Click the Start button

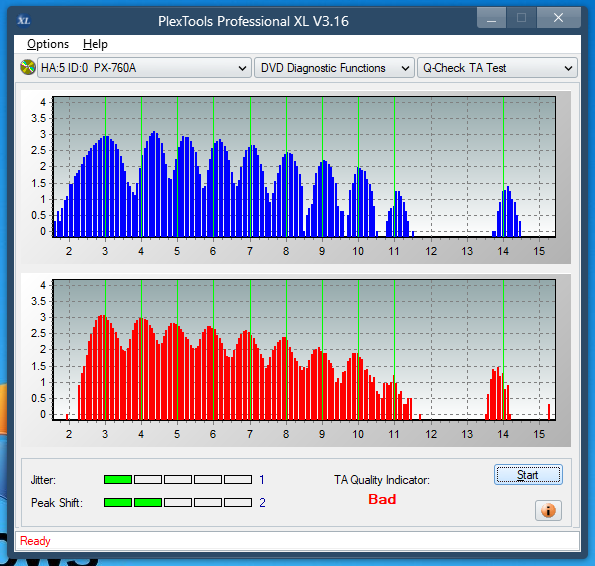(x=528, y=475)
